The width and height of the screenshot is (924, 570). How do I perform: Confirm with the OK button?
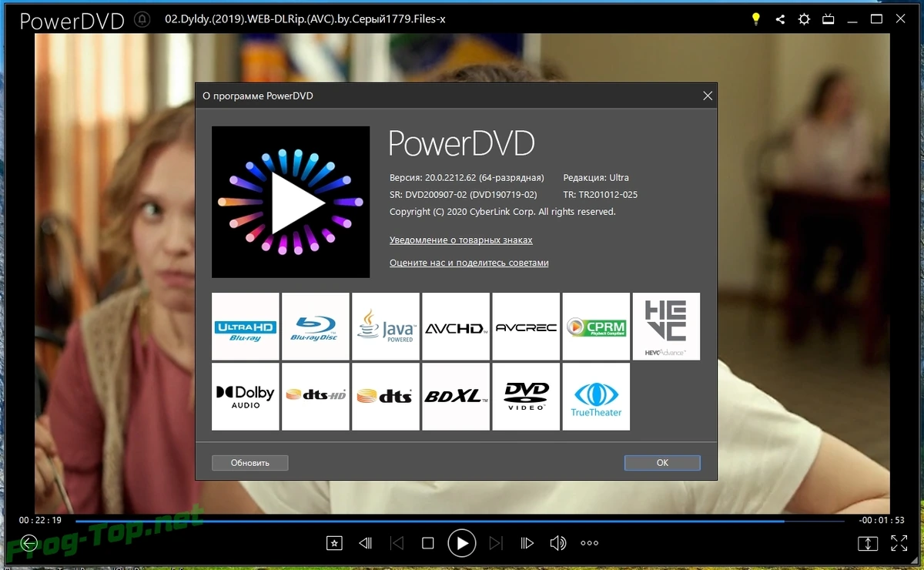pos(662,463)
